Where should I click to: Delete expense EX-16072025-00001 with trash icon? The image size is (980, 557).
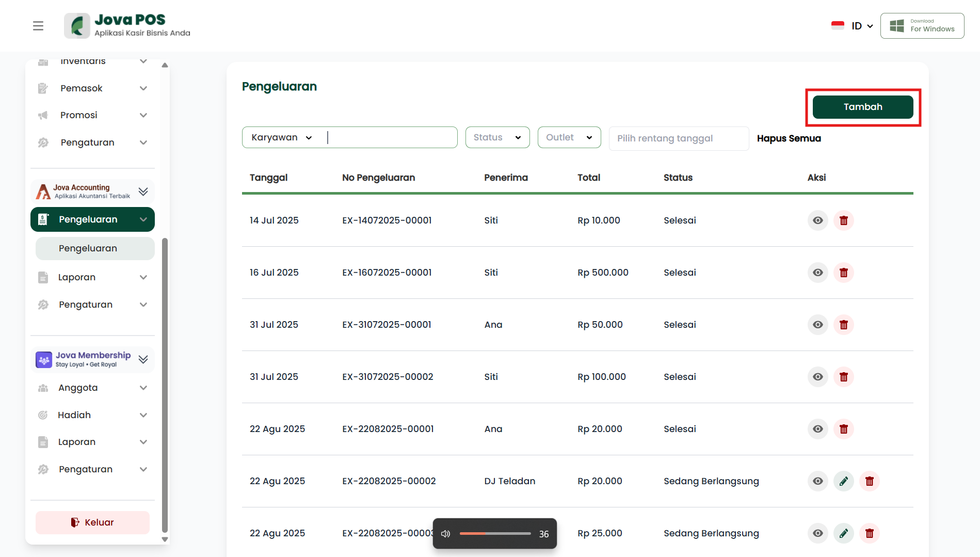843,273
